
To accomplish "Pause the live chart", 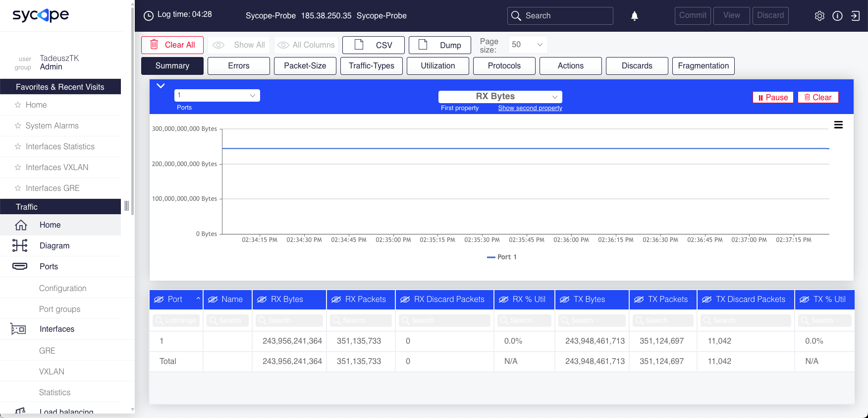I will tap(773, 97).
